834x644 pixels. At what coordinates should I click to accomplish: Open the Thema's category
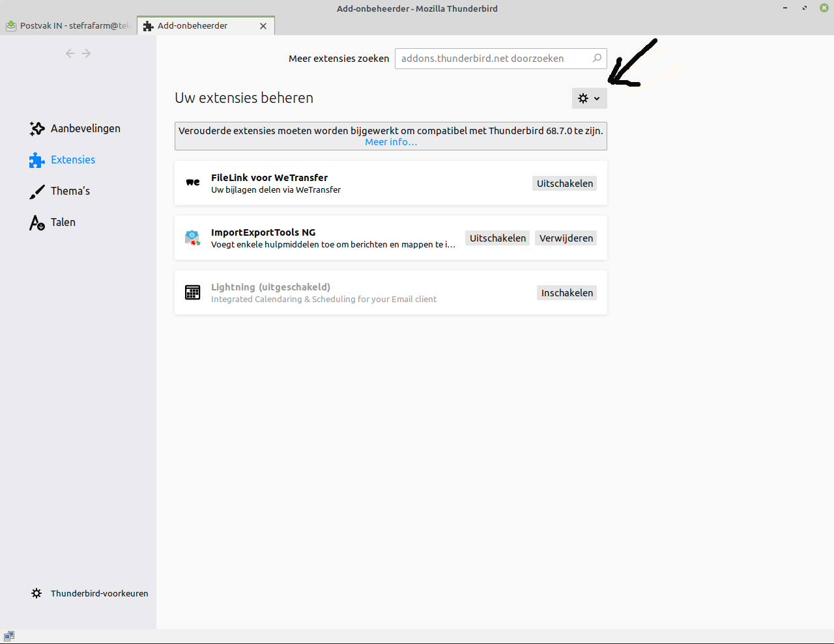click(60, 191)
